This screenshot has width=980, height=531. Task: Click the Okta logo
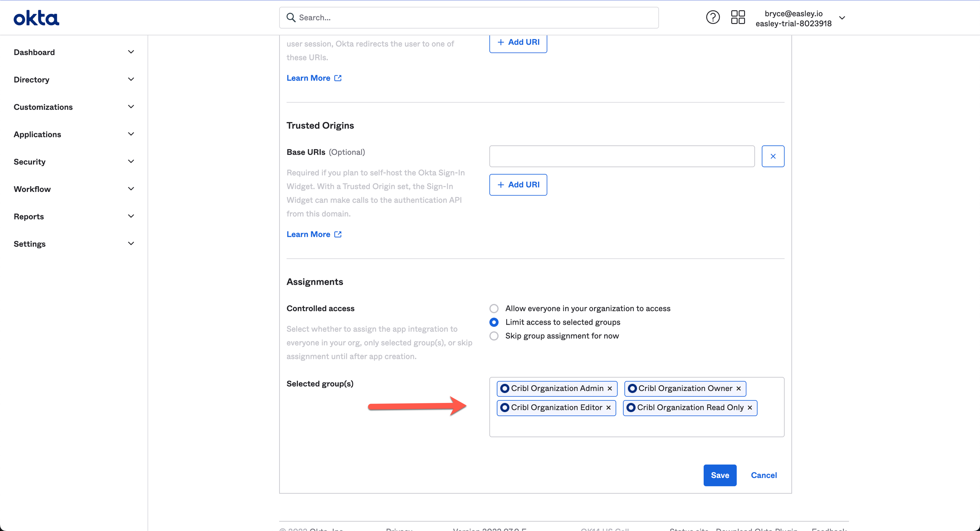(x=36, y=17)
